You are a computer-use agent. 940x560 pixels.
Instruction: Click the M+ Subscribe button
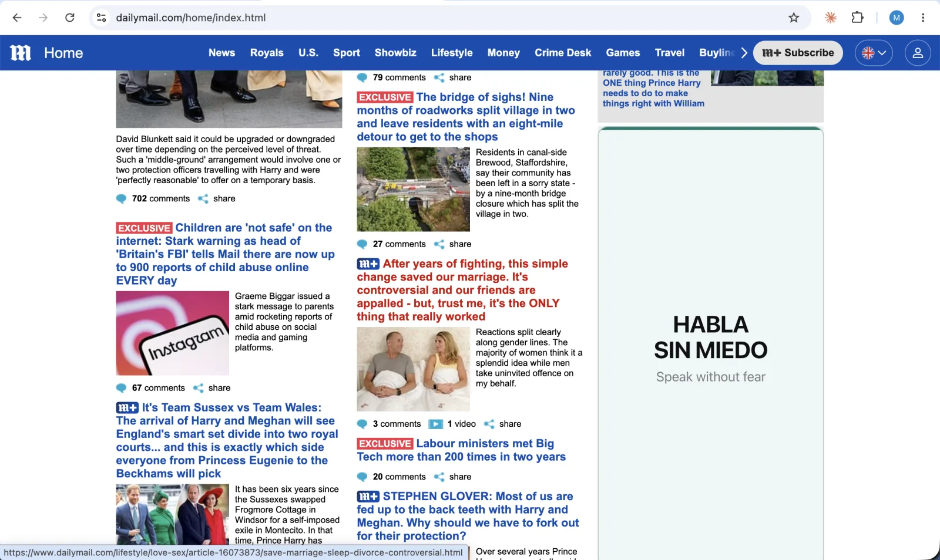click(798, 53)
